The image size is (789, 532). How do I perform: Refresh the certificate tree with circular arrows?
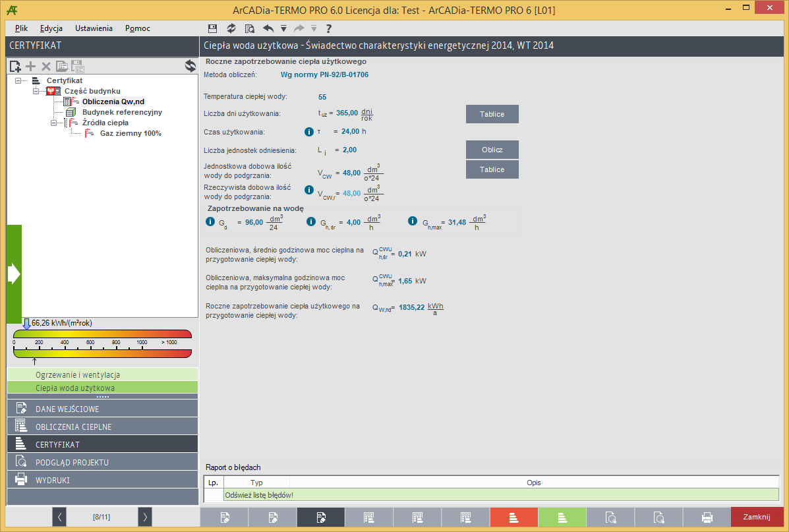[190, 66]
